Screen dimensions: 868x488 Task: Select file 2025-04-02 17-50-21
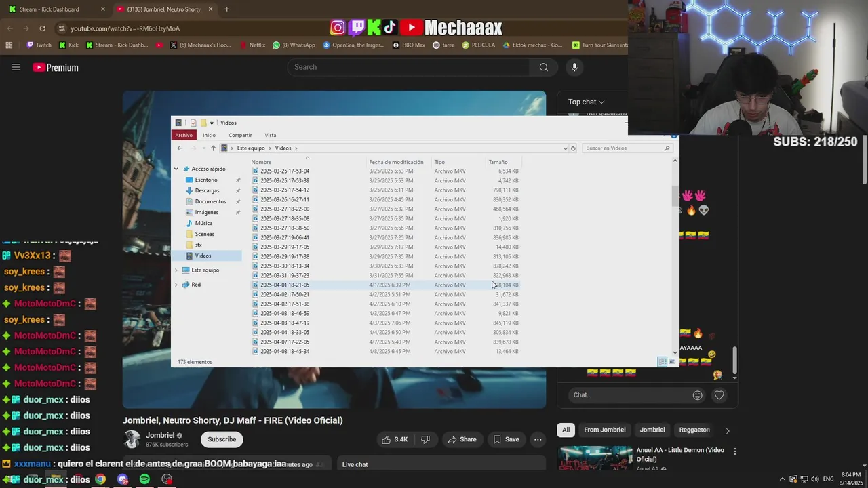click(285, 295)
